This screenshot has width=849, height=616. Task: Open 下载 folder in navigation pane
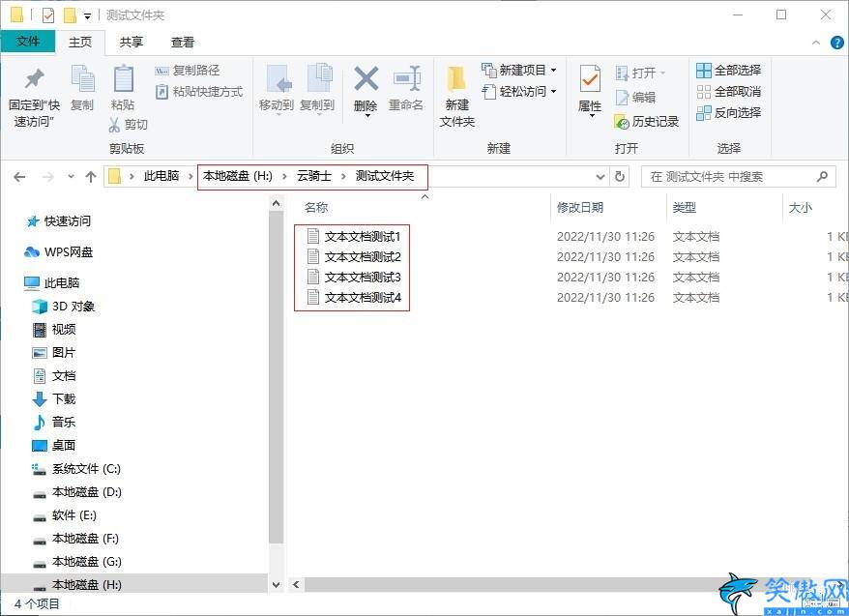pos(54,399)
